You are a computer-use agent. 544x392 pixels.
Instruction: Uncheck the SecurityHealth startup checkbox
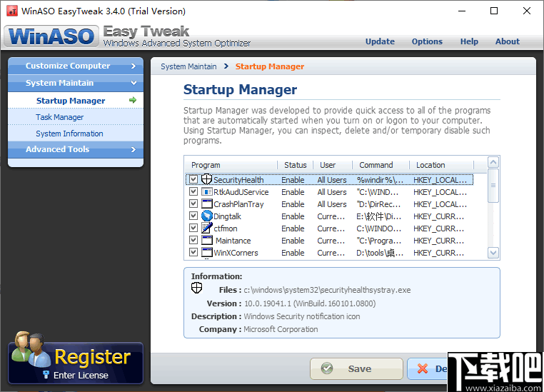pyautogui.click(x=193, y=180)
